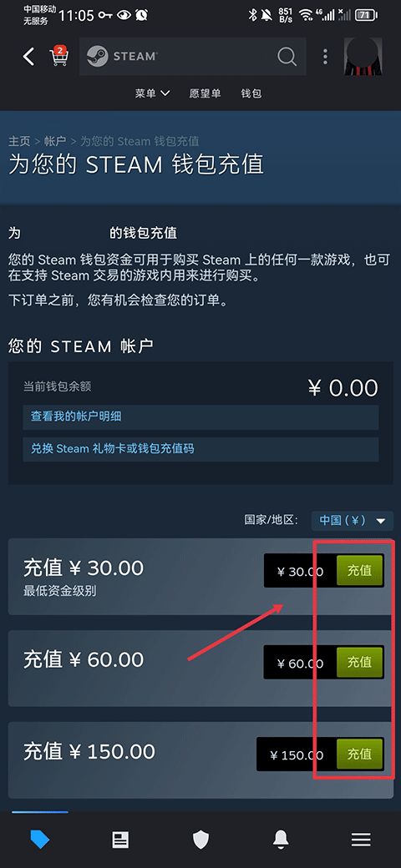The width and height of the screenshot is (401, 868).
Task: Expand the 菜单 dropdown
Action: point(152,93)
